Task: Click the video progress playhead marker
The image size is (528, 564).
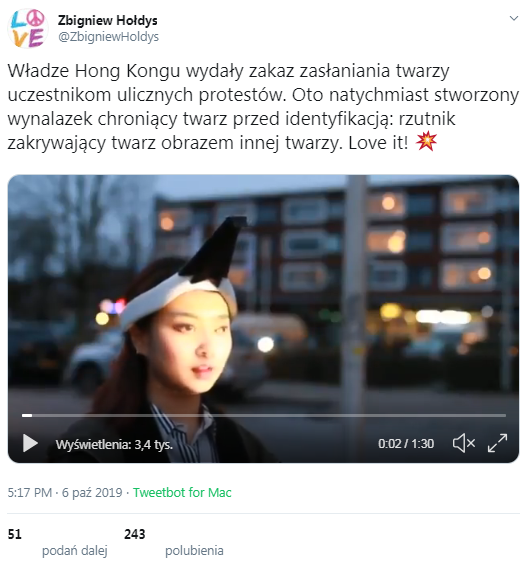Action: coord(27,415)
